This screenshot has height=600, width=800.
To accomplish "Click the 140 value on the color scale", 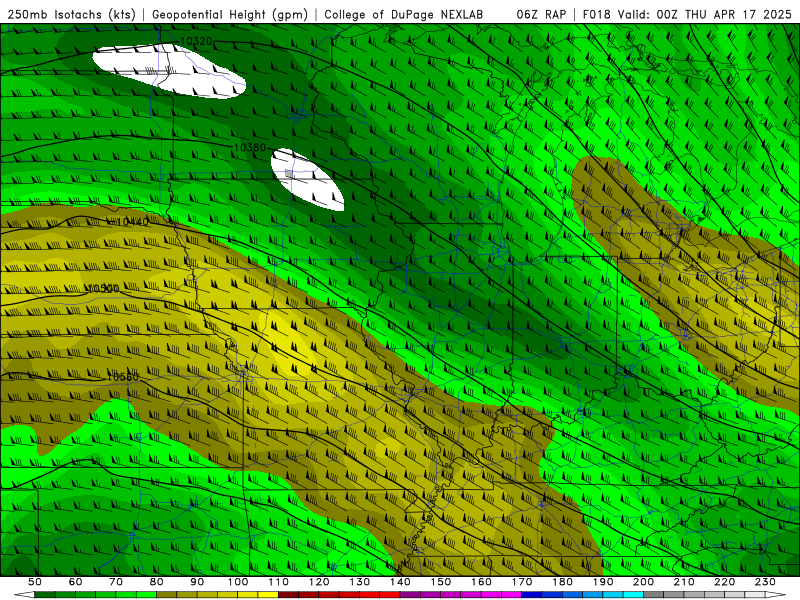I will 401,582.
